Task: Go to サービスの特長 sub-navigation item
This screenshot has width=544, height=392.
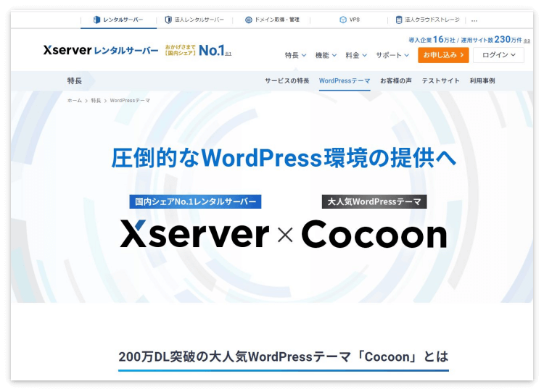Action: [x=287, y=80]
